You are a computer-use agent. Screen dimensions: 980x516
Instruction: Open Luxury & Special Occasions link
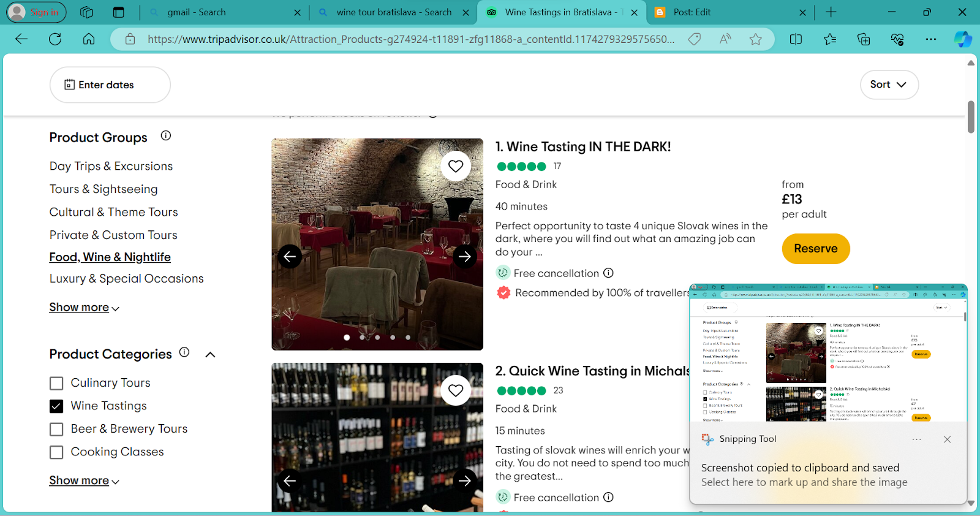click(x=127, y=278)
